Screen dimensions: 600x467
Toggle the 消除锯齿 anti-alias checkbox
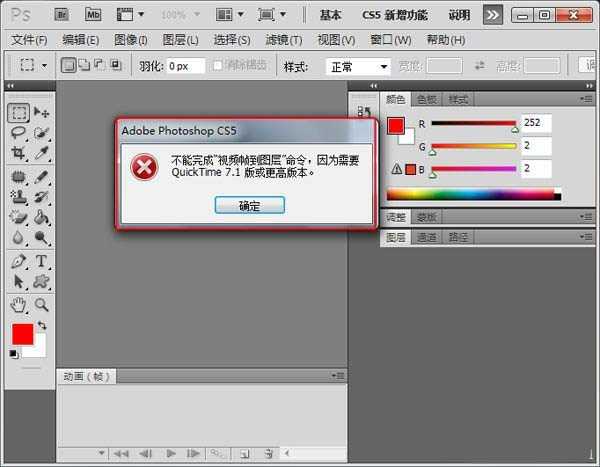point(219,66)
